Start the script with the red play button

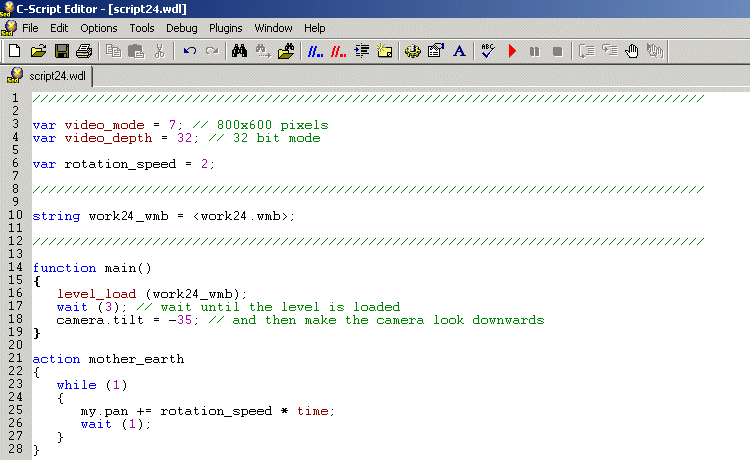click(x=512, y=50)
